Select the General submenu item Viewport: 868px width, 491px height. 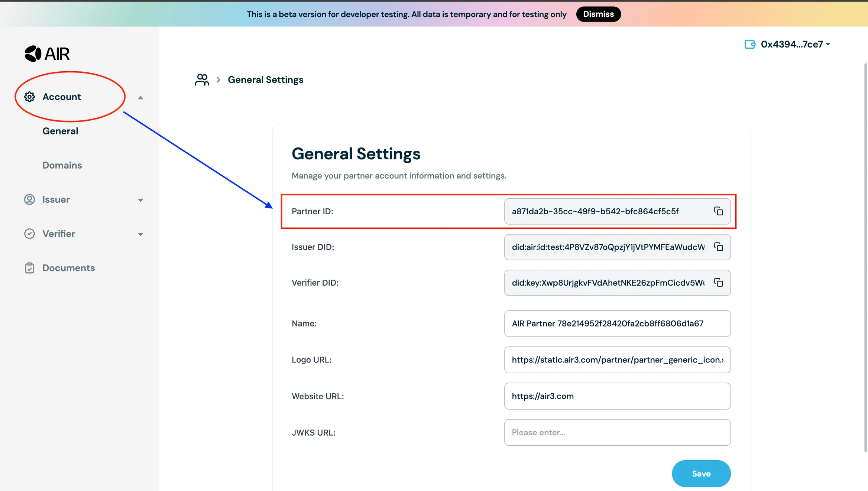(60, 131)
